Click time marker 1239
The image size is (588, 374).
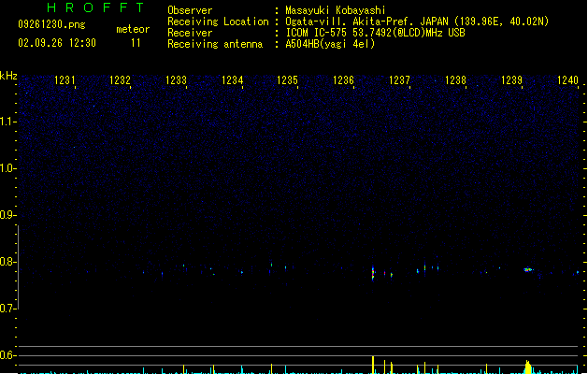[x=511, y=80]
